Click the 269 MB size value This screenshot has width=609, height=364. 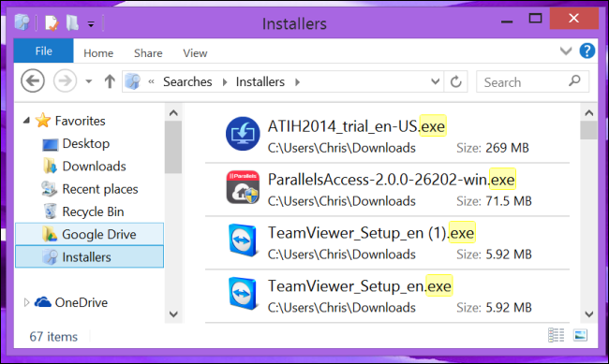(507, 148)
